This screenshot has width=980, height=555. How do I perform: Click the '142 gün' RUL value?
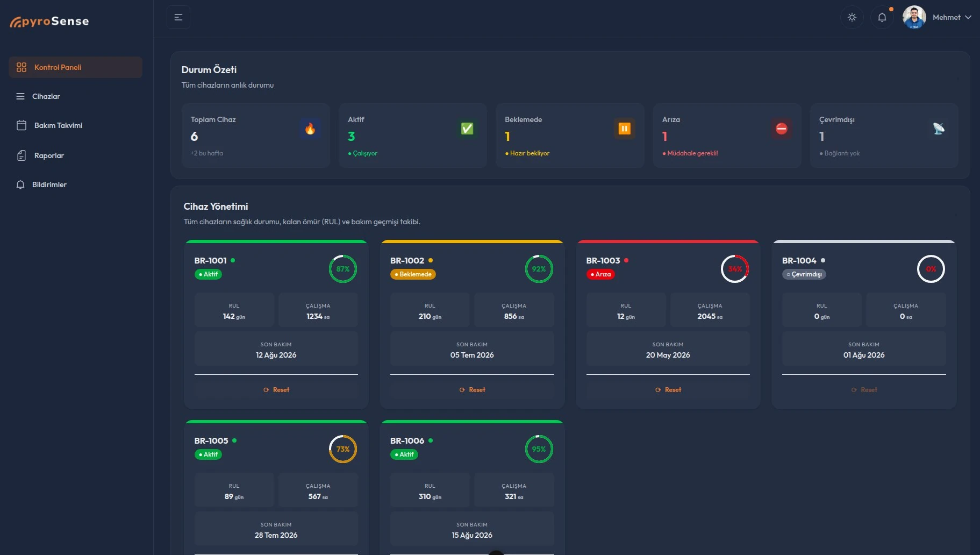tap(234, 317)
